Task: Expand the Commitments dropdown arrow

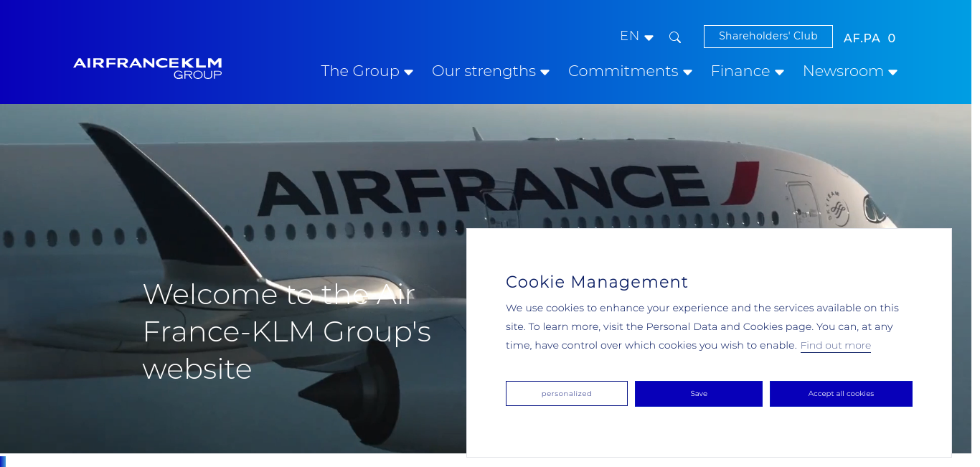Action: coord(688,72)
